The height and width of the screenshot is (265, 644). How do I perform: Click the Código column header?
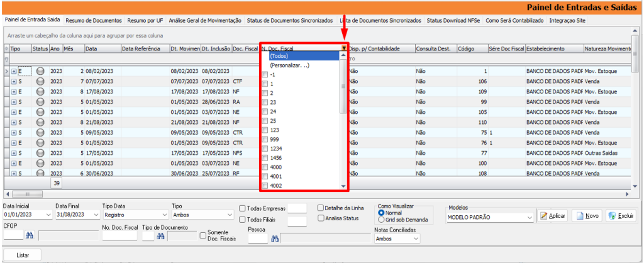[473, 48]
